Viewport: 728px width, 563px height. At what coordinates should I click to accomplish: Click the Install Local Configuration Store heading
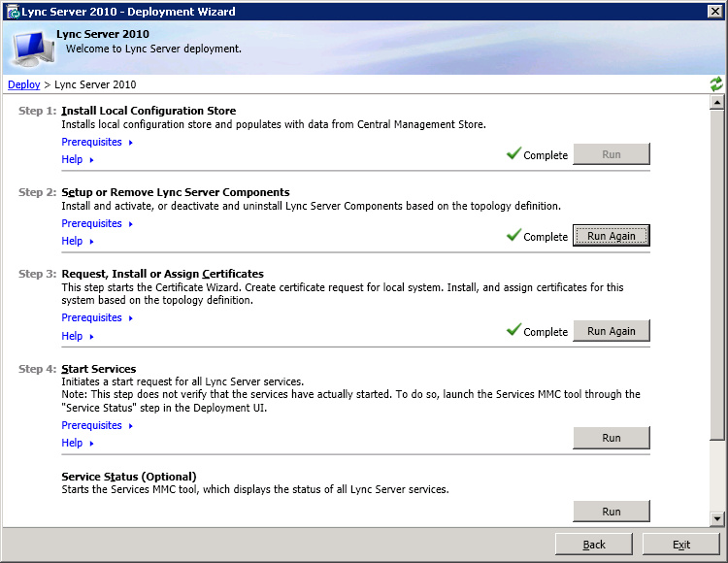point(149,111)
